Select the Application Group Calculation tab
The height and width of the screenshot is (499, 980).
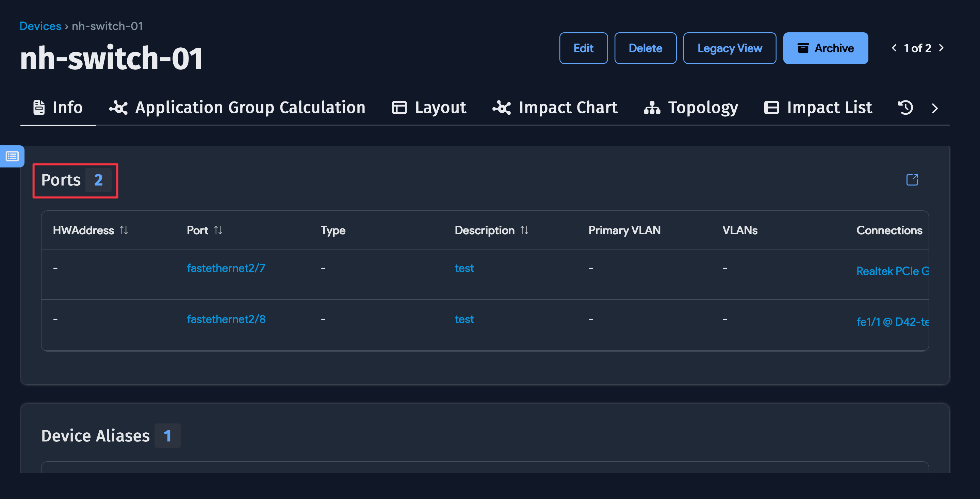(x=238, y=108)
